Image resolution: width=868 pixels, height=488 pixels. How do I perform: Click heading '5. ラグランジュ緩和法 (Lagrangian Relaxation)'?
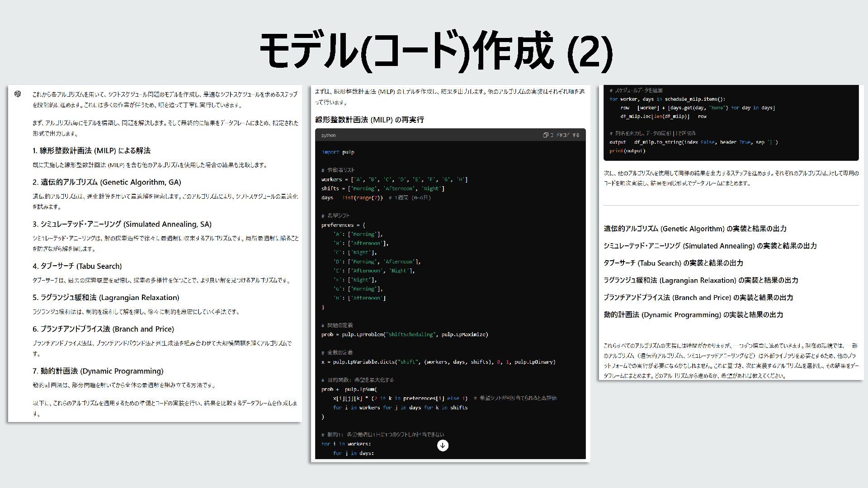(x=106, y=298)
